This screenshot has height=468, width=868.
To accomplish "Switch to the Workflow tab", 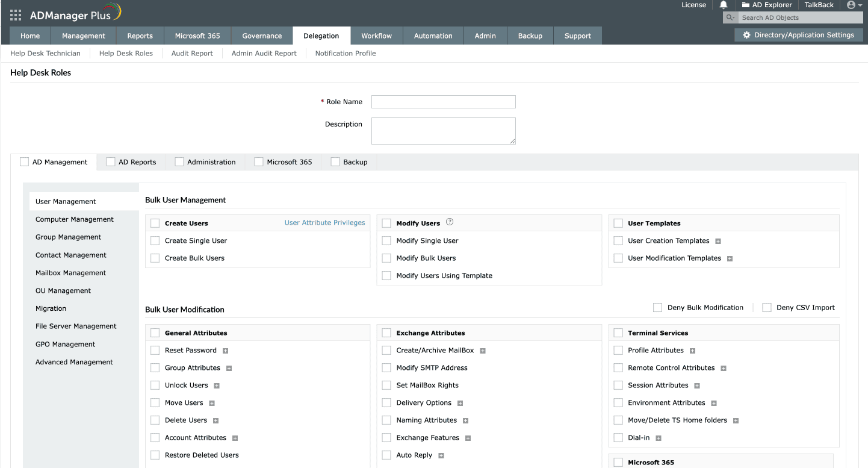I will tap(377, 36).
